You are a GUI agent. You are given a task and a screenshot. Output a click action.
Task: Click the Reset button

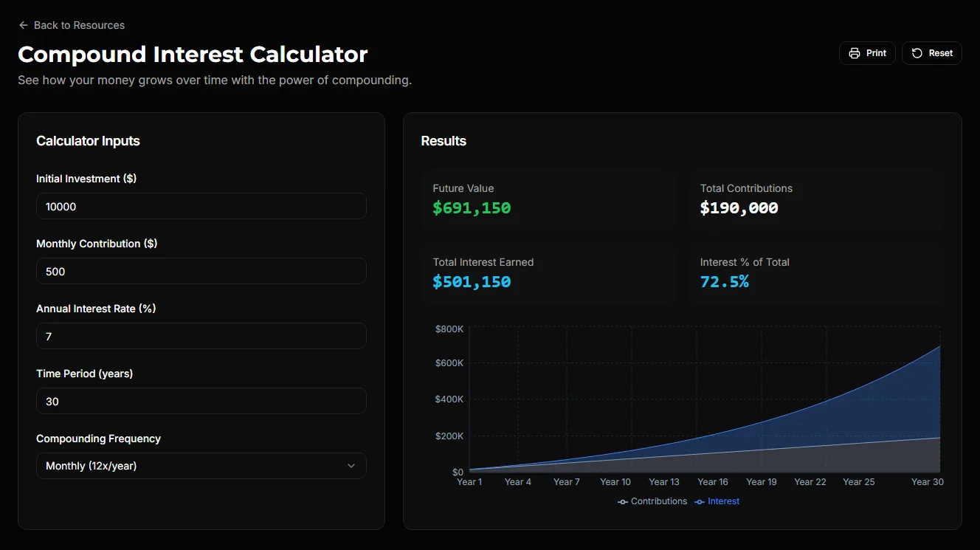click(x=932, y=53)
